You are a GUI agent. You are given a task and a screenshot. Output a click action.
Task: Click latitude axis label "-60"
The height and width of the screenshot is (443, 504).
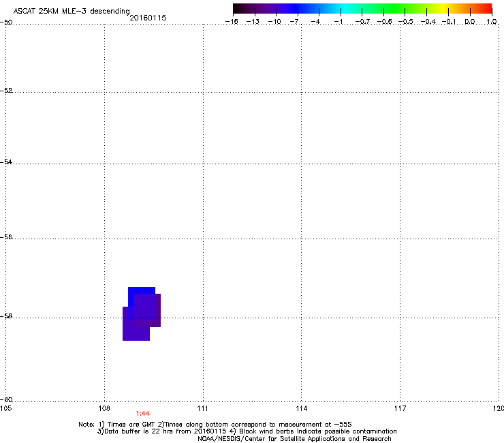[6, 399]
